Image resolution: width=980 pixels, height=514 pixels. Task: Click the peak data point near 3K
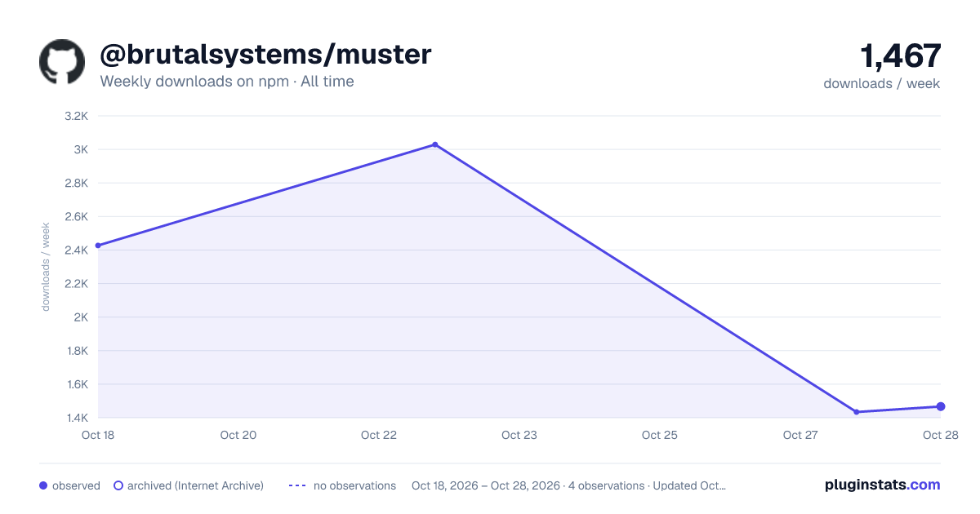pos(434,144)
